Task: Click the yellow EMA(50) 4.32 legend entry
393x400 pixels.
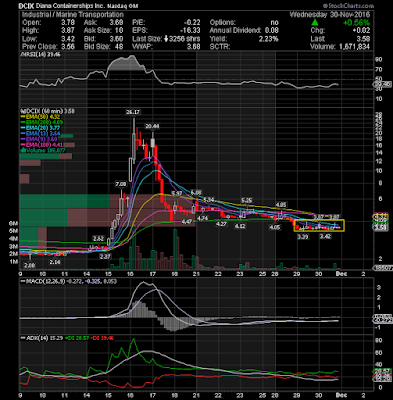Action: (41, 117)
